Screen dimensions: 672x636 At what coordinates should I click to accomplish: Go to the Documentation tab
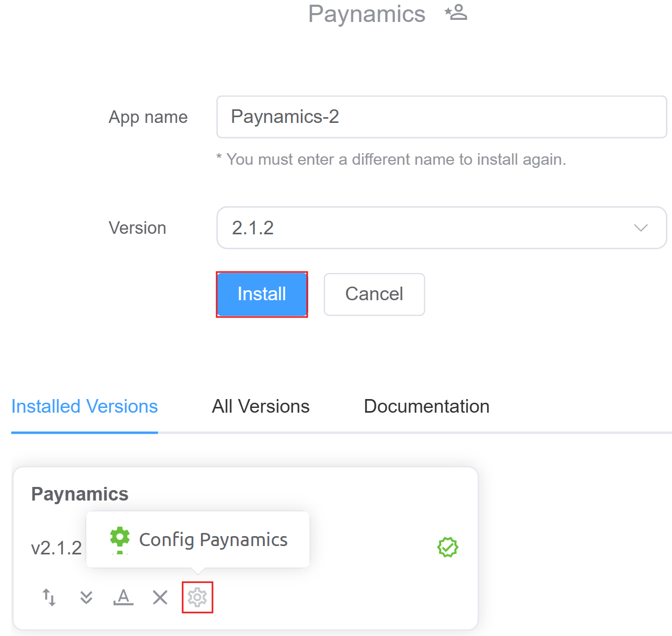(x=427, y=406)
